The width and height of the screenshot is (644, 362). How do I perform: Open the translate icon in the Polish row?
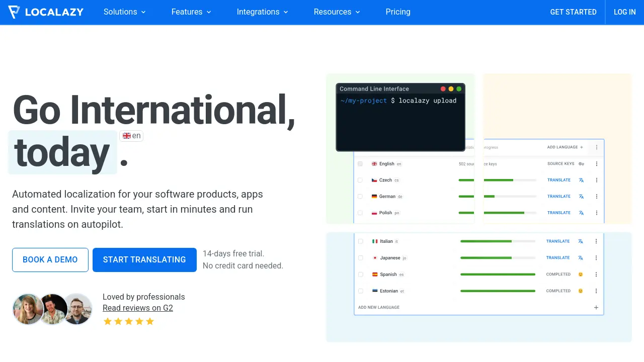(581, 213)
